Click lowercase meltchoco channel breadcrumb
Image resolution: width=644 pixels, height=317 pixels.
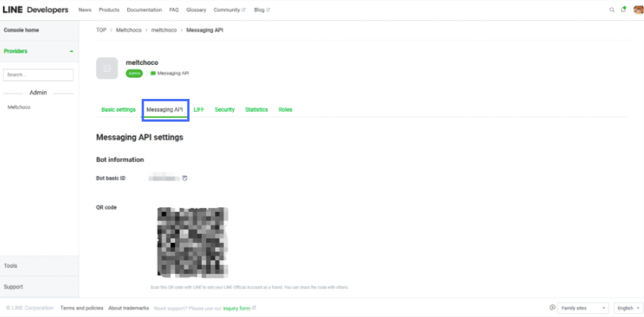click(164, 30)
